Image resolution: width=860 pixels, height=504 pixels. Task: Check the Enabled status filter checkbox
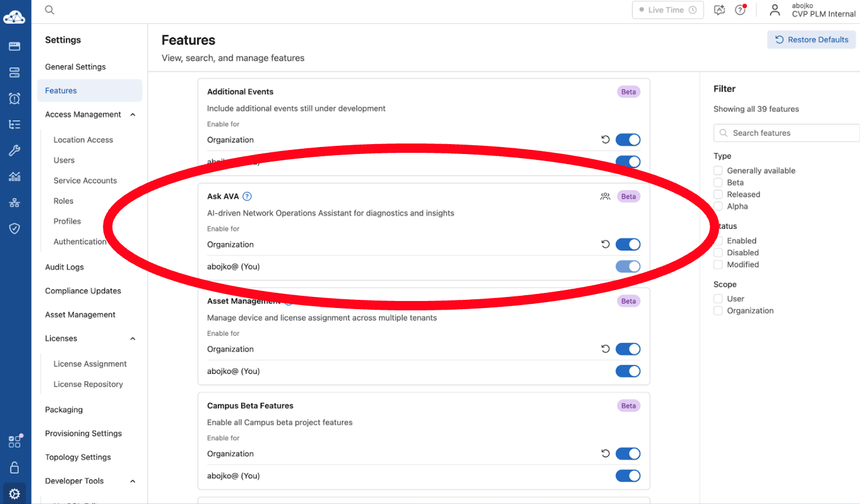718,241
